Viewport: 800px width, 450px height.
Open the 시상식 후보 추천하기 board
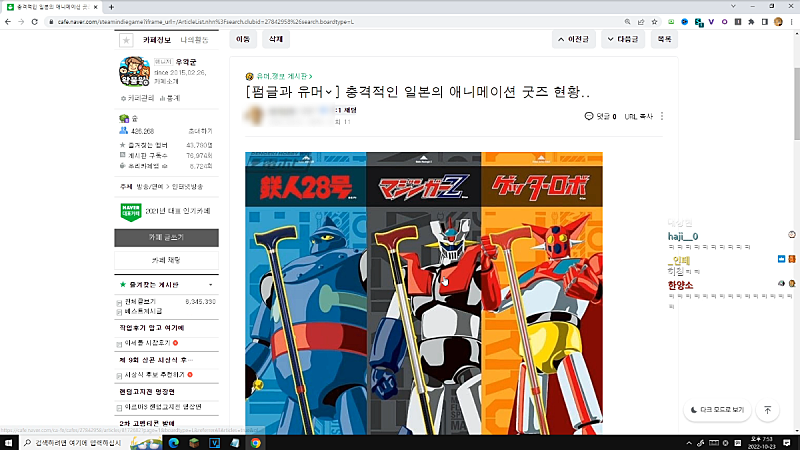coord(155,374)
